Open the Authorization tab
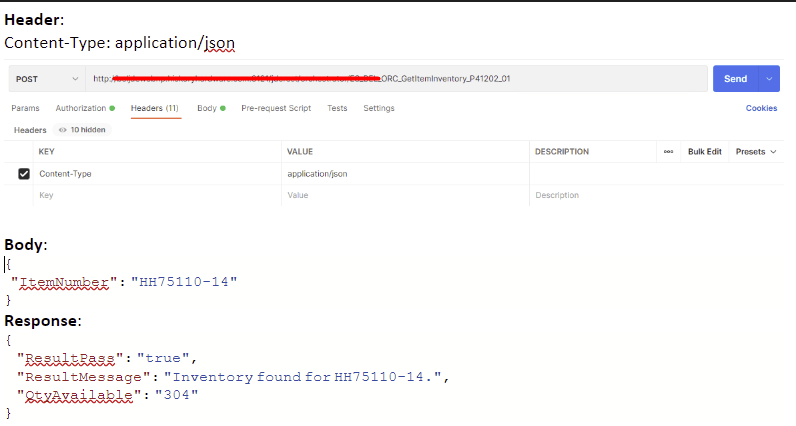Screen dimensions: 796x426 coord(84,108)
